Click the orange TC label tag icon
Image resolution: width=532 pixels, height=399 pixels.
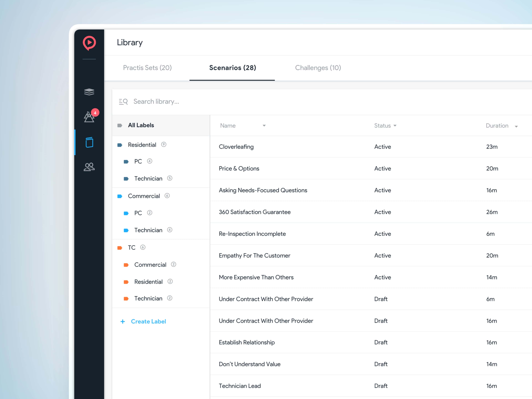click(120, 248)
